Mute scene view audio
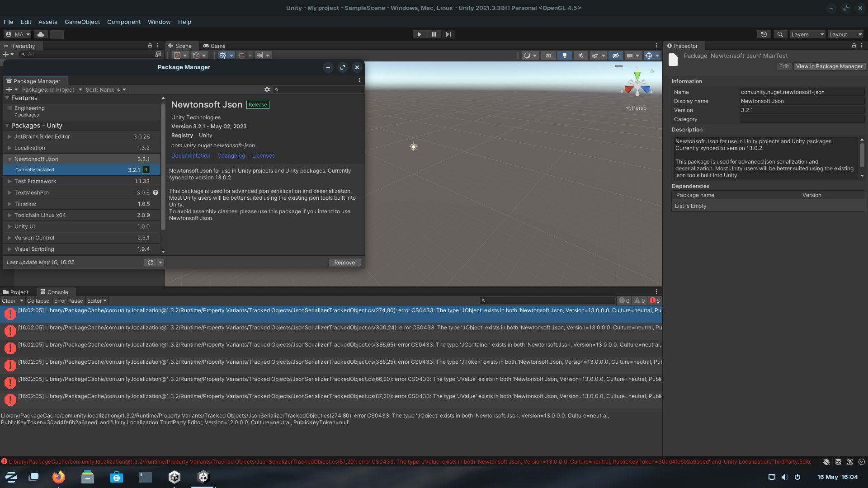Screen dimensions: 868x488 580,55
